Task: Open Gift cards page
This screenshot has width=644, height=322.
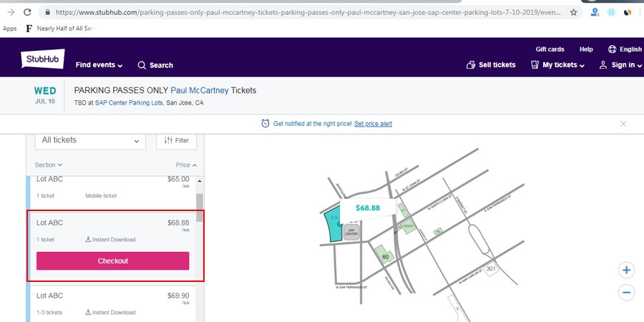Action: [550, 49]
